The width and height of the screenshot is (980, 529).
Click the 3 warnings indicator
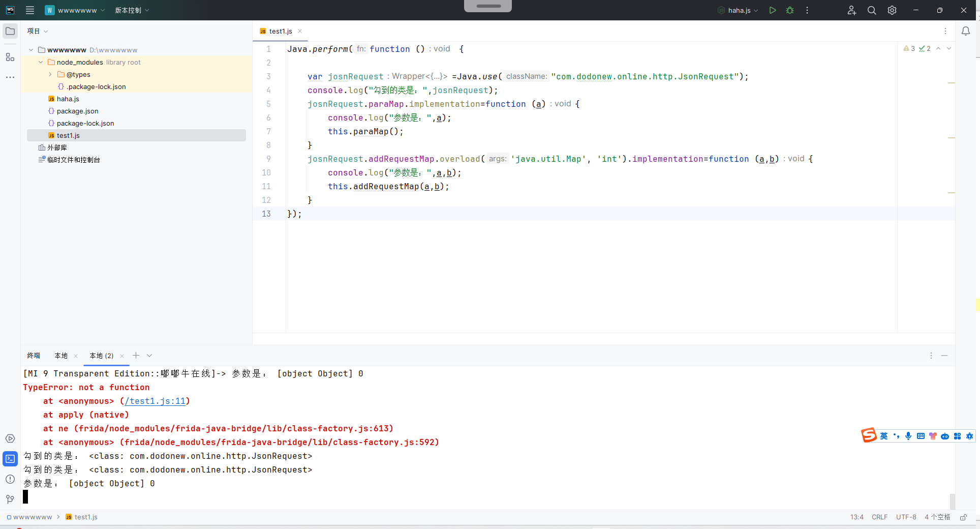pos(909,48)
